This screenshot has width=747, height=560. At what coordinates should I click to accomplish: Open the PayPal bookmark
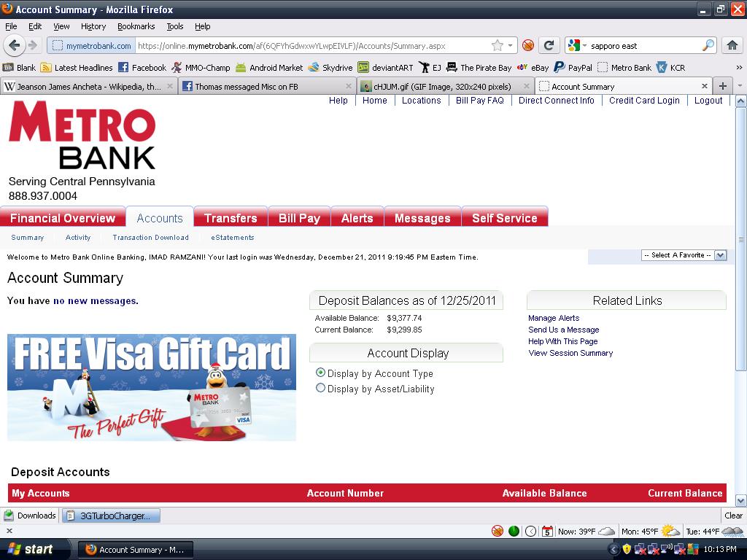pyautogui.click(x=573, y=68)
